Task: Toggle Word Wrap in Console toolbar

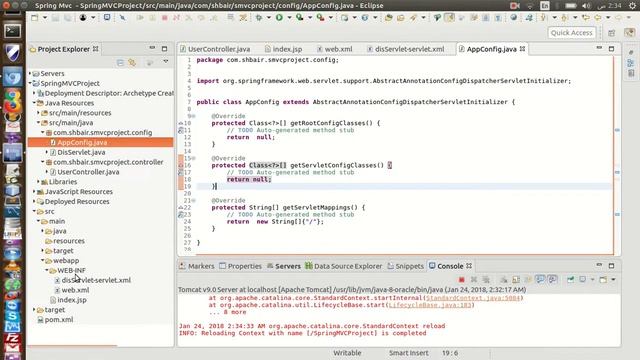Action: coord(528,280)
